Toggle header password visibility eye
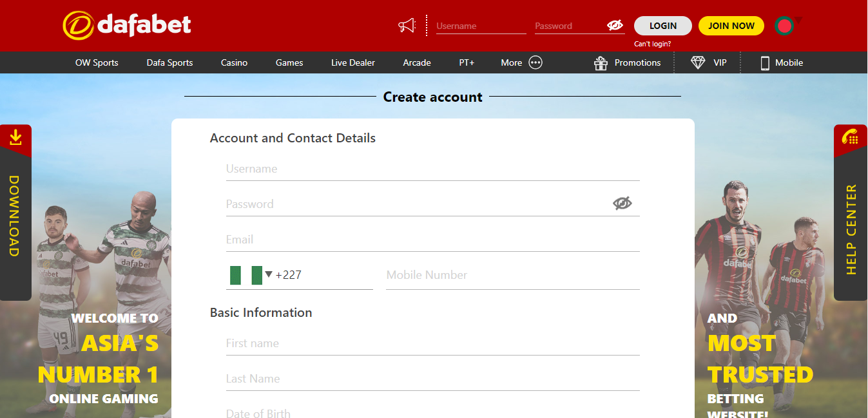Viewport: 868px width, 418px height. (615, 26)
